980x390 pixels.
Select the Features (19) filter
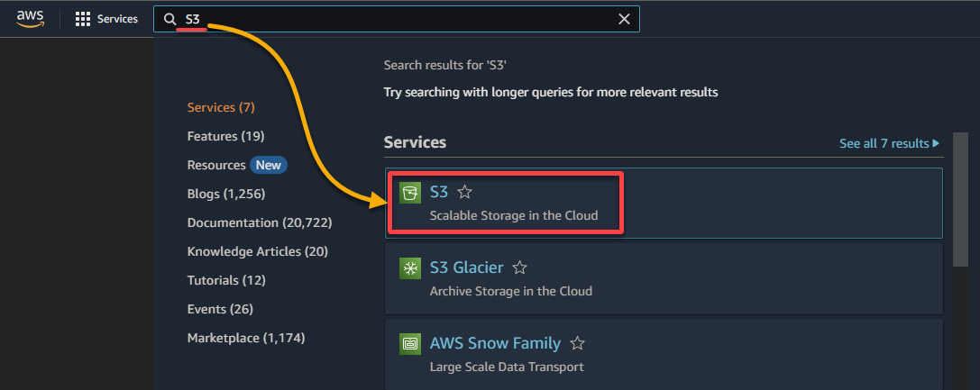pyautogui.click(x=225, y=136)
